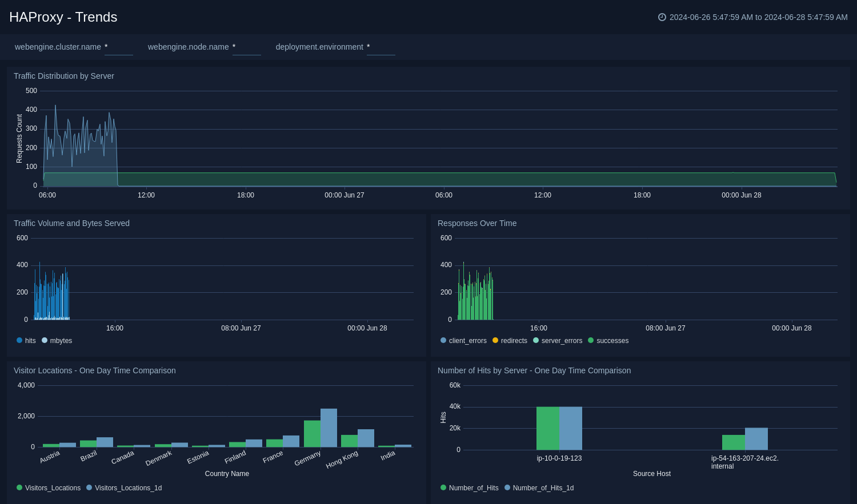The width and height of the screenshot is (857, 504).
Task: Click the Germany Visitors_Locations green bar
Action: 312,434
